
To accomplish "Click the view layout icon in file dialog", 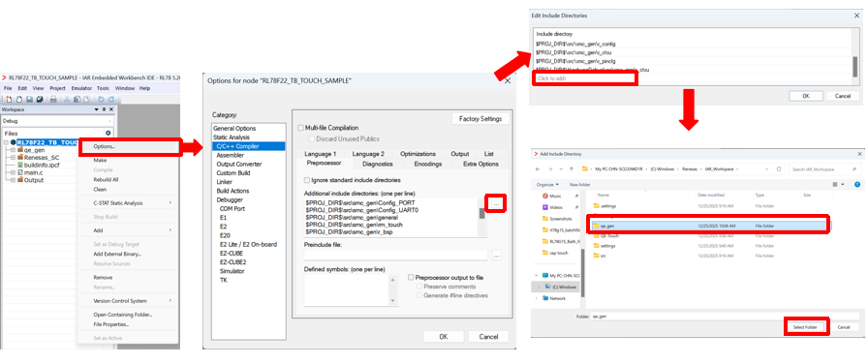I will tap(835, 184).
